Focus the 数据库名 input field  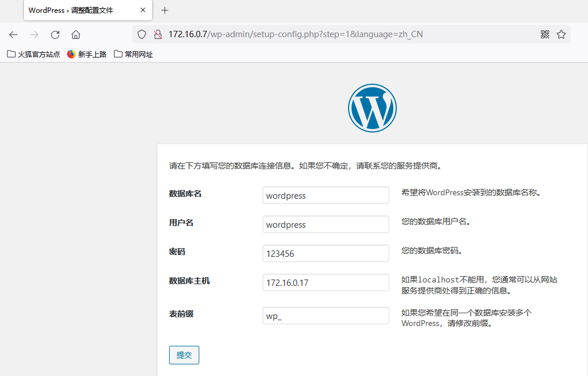click(x=326, y=195)
